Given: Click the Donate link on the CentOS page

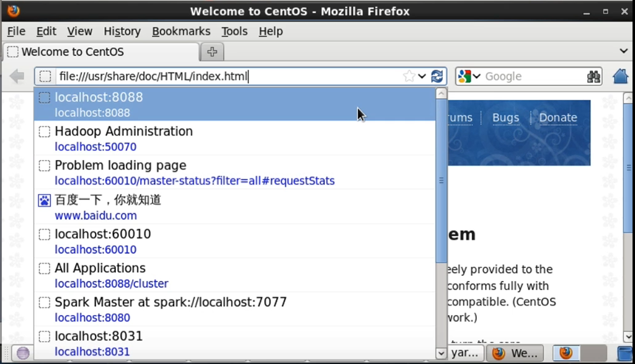Looking at the screenshot, I should [558, 117].
